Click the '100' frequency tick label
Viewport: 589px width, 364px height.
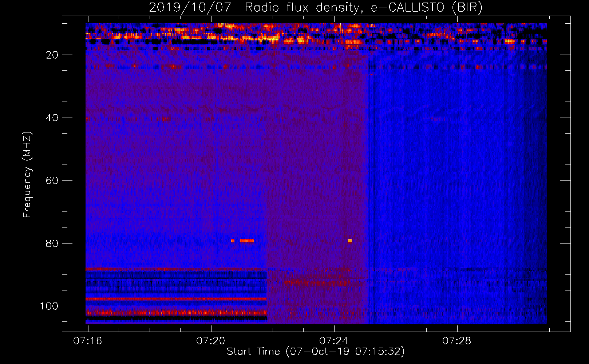pos(49,306)
